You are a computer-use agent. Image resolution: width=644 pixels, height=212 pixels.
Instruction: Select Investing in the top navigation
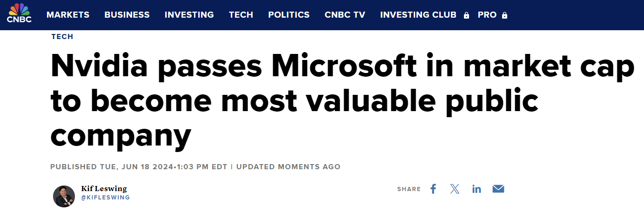(x=189, y=15)
